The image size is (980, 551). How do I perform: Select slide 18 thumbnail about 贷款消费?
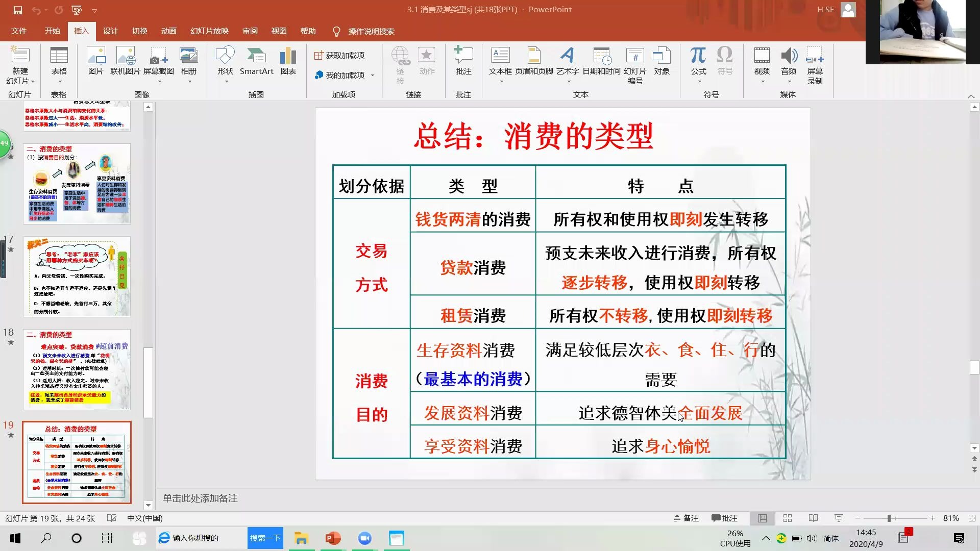(x=77, y=369)
